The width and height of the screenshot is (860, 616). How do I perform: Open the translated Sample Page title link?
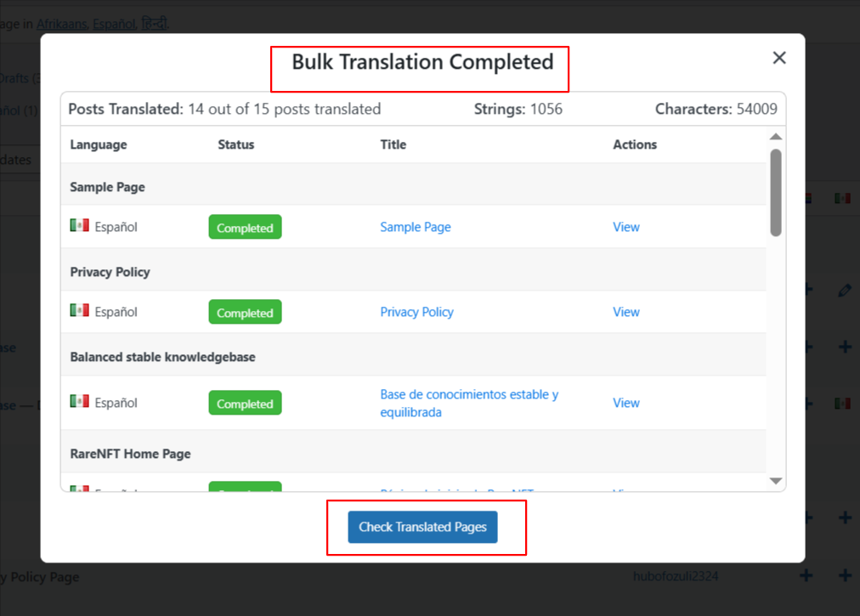pos(415,227)
